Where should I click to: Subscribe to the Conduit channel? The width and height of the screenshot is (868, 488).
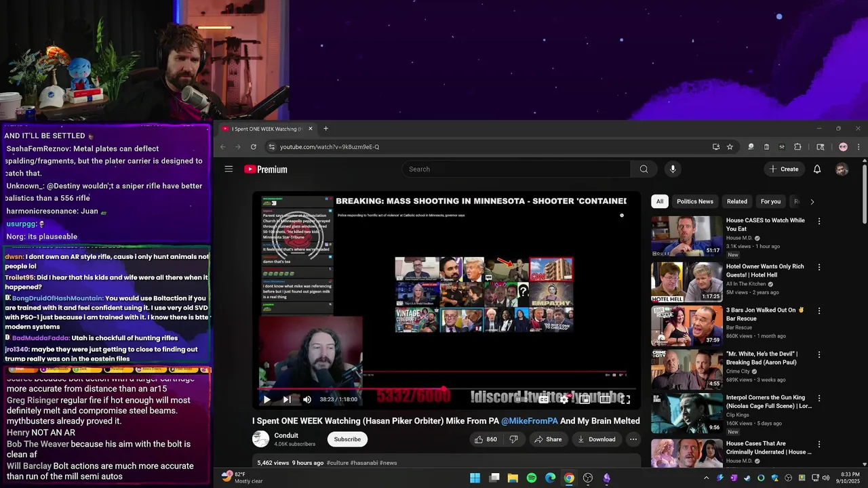[x=347, y=439]
